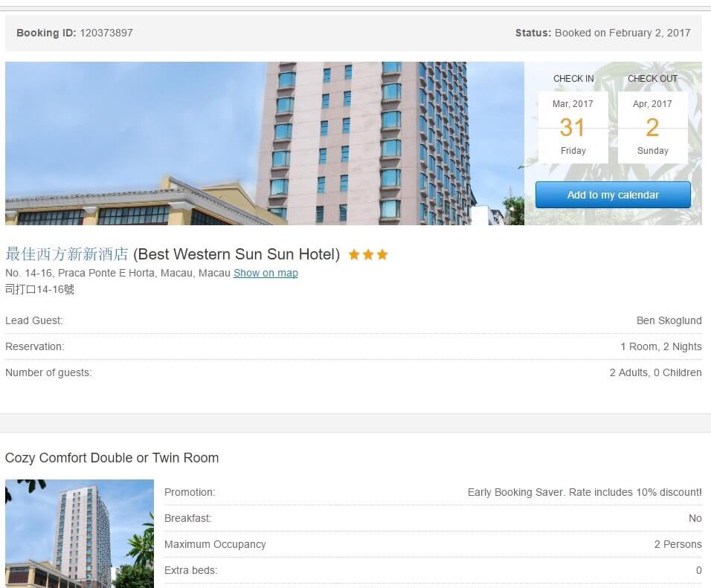This screenshot has width=711, height=588.
Task: Select the Early Booking Saver promotion text
Action: click(585, 492)
